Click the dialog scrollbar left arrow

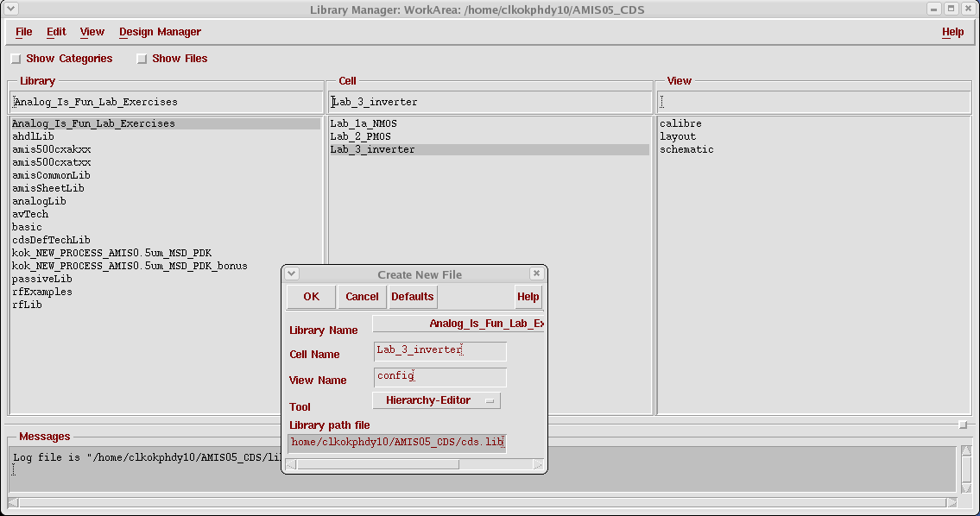pos(291,465)
